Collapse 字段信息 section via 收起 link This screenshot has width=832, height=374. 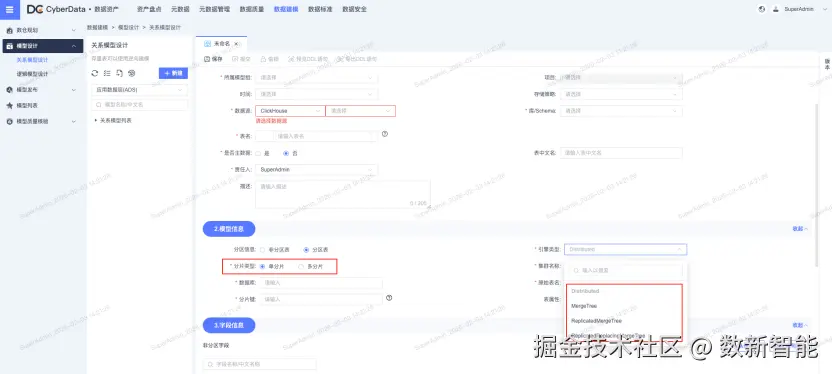(800, 325)
